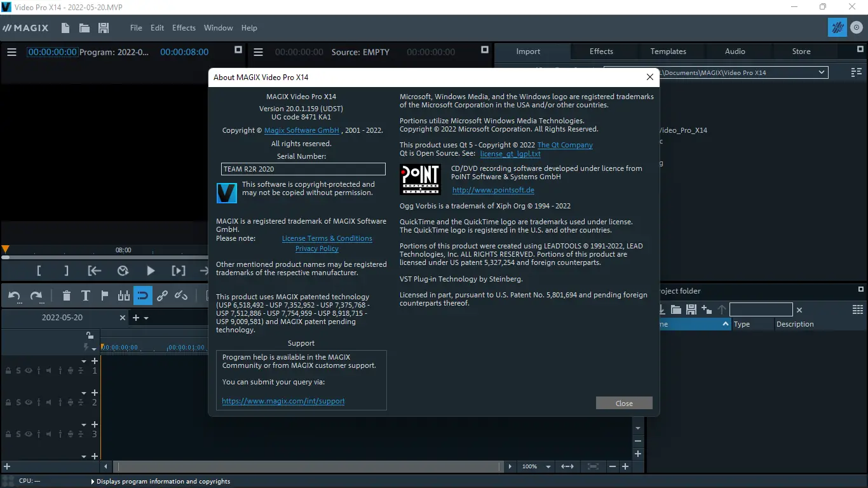The width and height of the screenshot is (868, 488).
Task: Open The Qt Company link
Action: click(565, 145)
